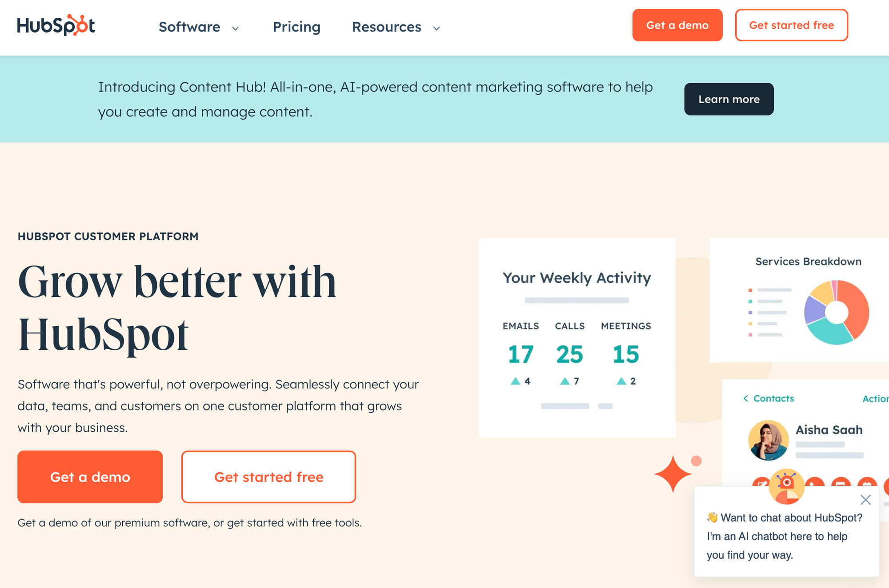
Task: Click Learn more about Content Hub
Action: coord(729,99)
